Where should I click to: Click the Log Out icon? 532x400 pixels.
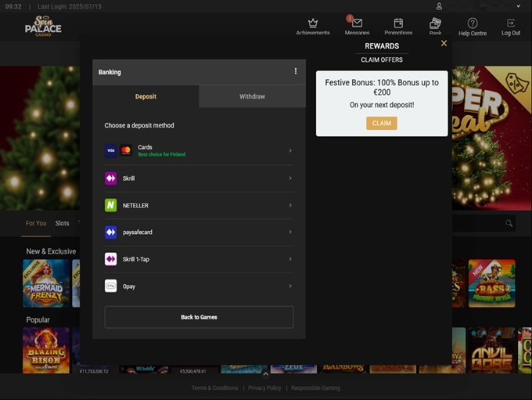tap(511, 24)
